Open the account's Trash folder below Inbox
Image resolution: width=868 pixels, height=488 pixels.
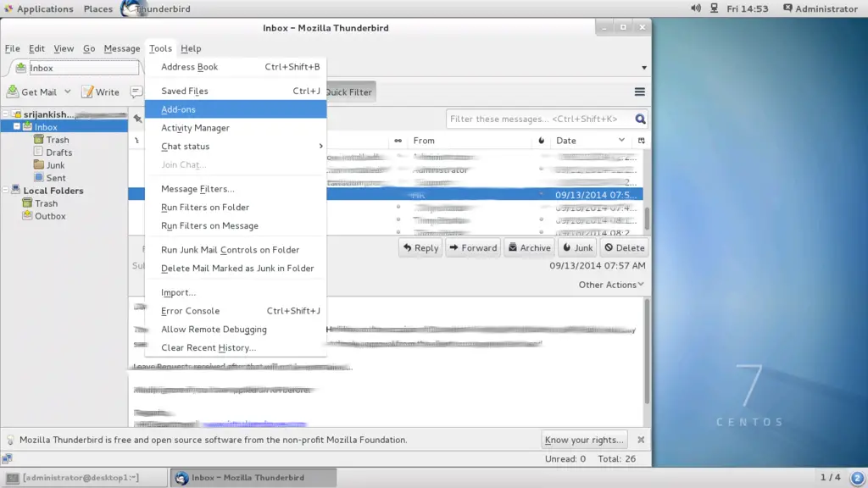(57, 140)
